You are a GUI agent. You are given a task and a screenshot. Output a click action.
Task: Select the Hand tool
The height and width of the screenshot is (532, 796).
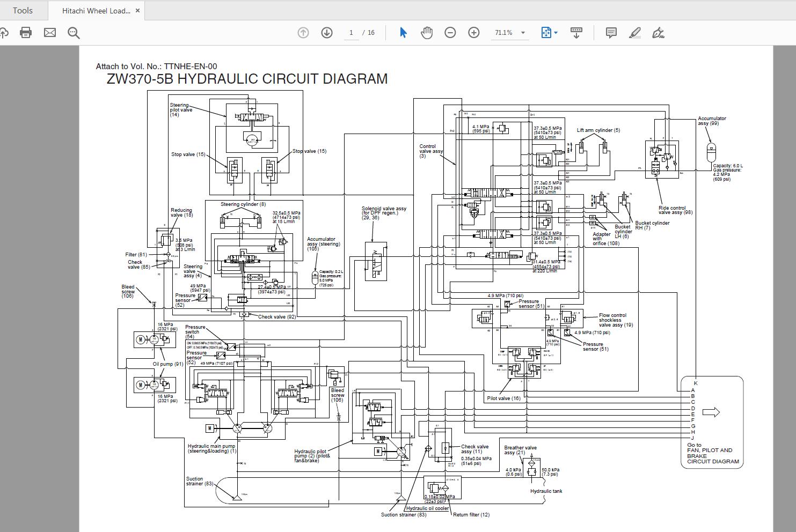click(x=426, y=32)
